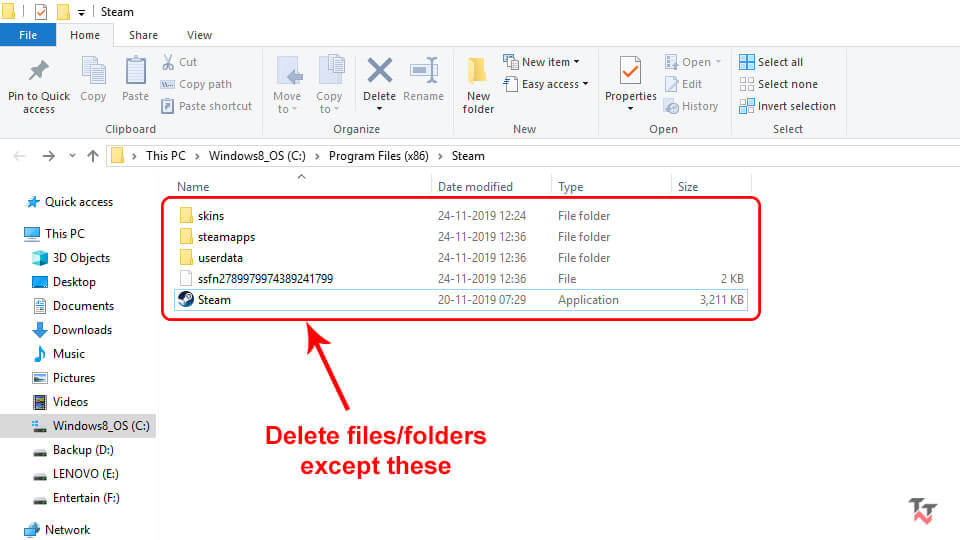Click the Cut scissors icon
Screen dimensions: 960x540
168,62
